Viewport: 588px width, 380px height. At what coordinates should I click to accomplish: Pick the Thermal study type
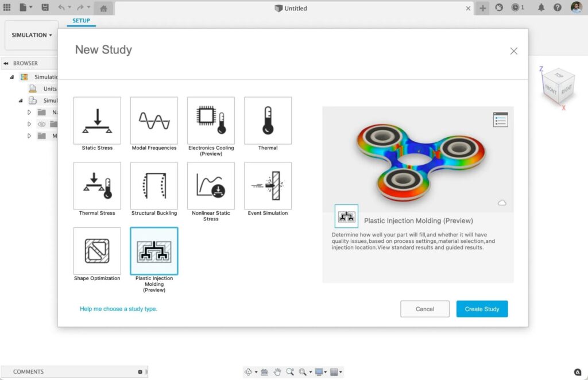pyautogui.click(x=268, y=121)
